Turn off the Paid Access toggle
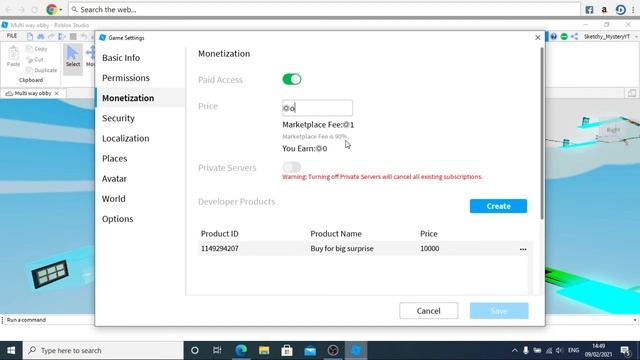 coord(292,79)
